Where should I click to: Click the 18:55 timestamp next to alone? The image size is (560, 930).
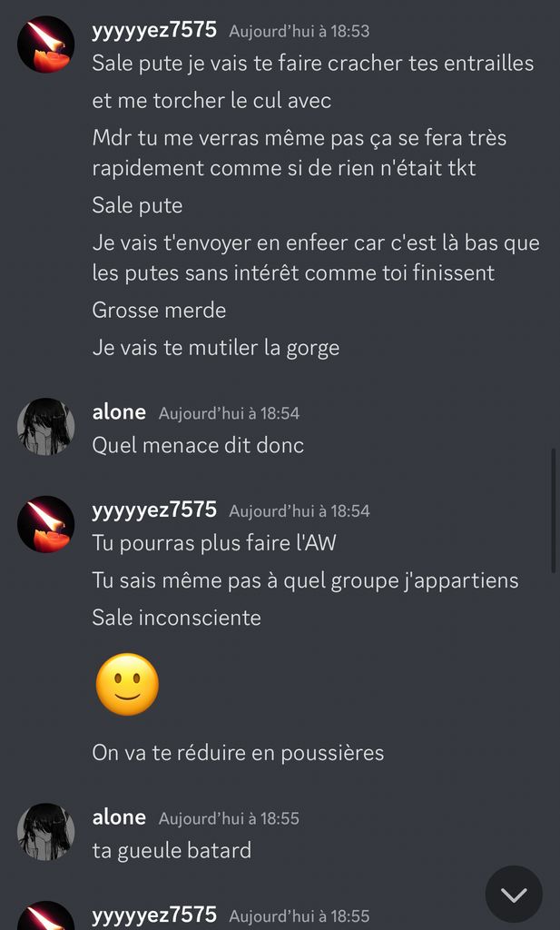point(229,818)
